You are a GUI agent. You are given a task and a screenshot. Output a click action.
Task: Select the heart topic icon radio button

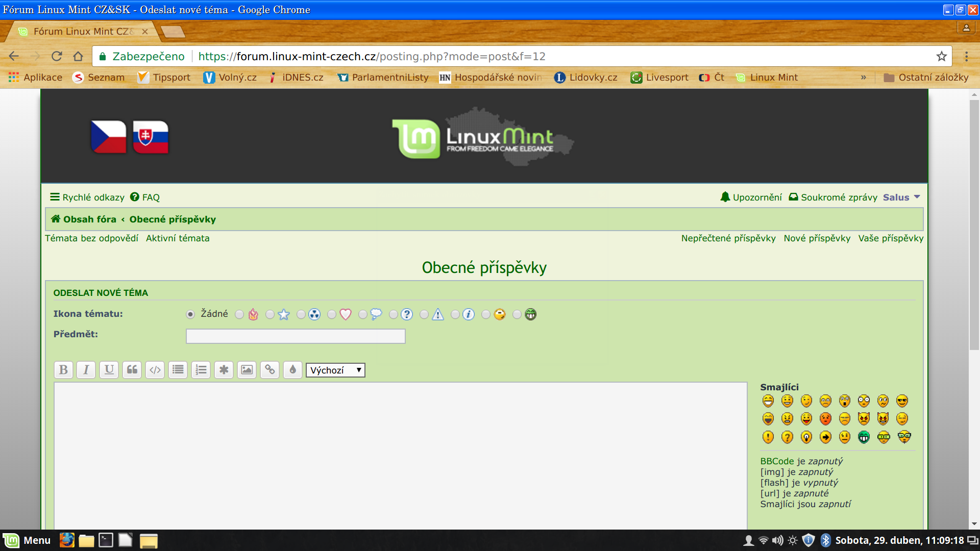click(332, 314)
